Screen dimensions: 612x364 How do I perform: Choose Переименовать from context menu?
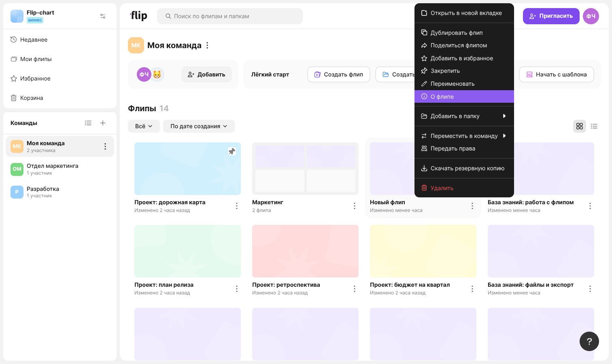pyautogui.click(x=464, y=84)
